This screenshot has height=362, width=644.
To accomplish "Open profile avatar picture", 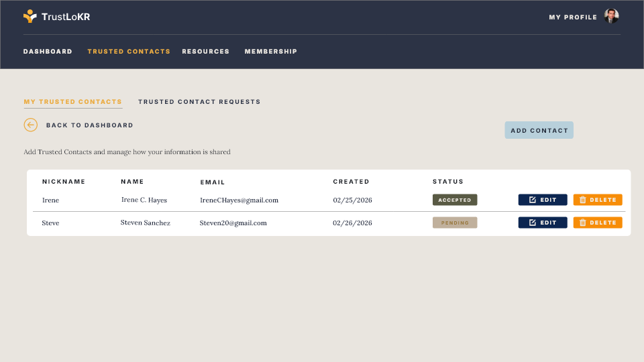I will point(611,16).
